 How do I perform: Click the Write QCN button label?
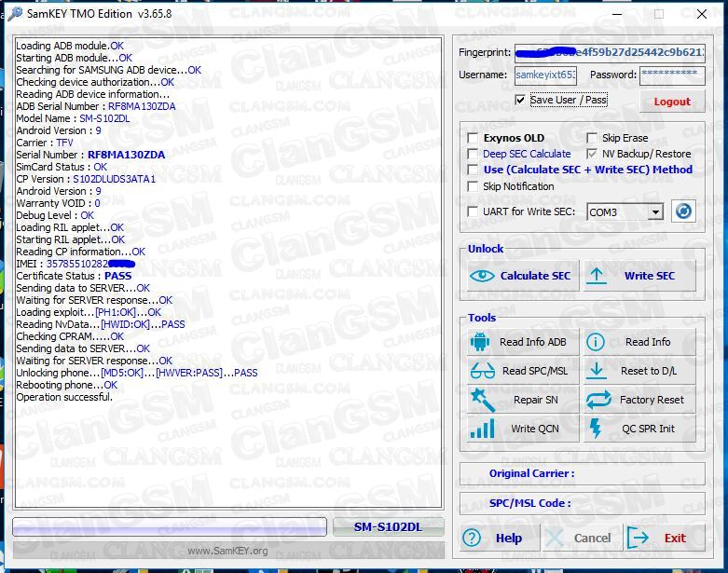[535, 429]
